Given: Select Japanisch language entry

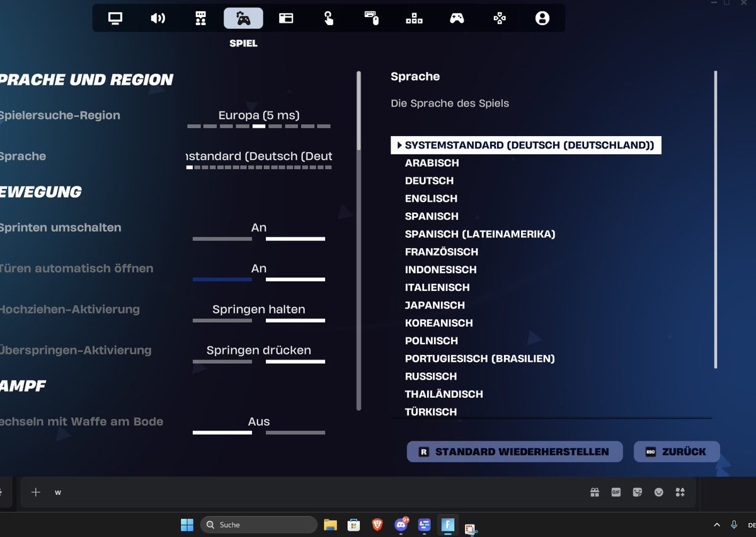Looking at the screenshot, I should point(435,305).
